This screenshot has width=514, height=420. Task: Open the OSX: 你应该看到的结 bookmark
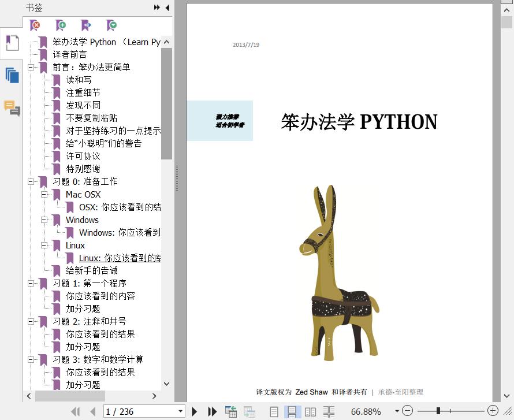click(x=120, y=207)
